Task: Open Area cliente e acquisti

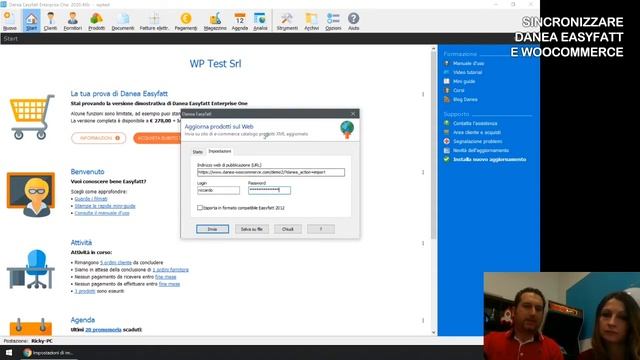Action: [x=476, y=132]
